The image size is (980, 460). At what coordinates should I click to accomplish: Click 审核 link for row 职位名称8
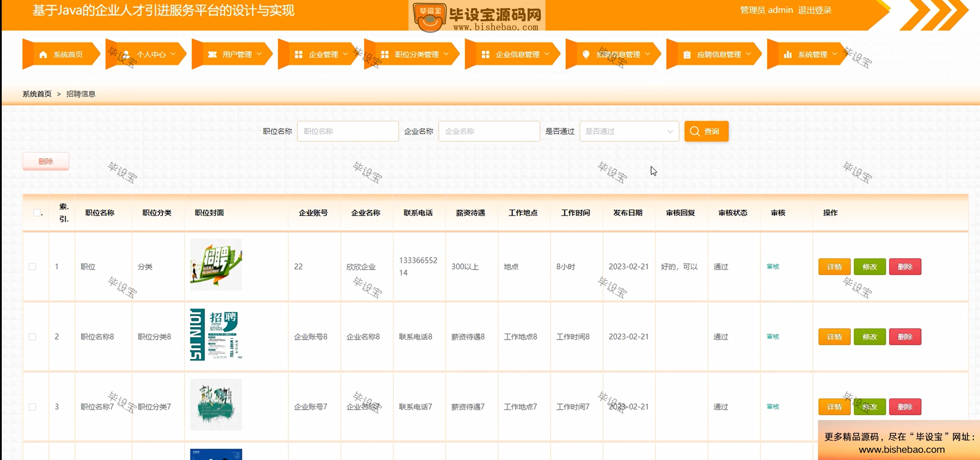pos(773,337)
